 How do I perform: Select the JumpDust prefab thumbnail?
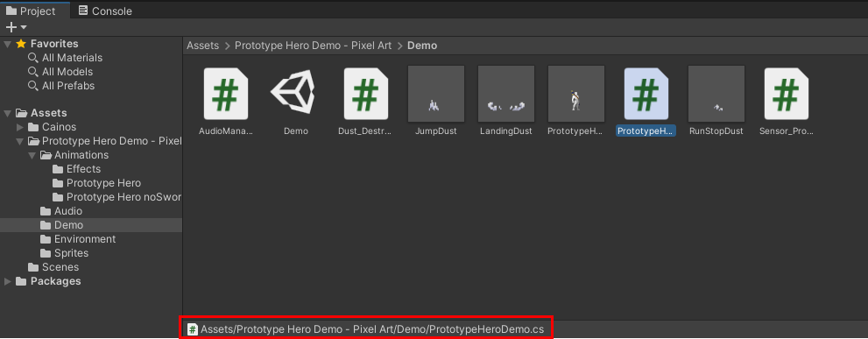(435, 94)
